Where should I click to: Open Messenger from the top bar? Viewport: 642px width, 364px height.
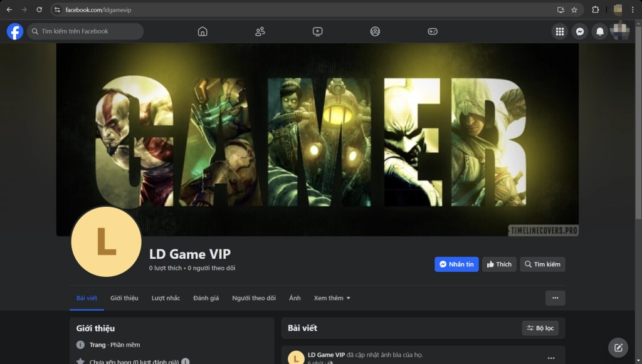580,31
